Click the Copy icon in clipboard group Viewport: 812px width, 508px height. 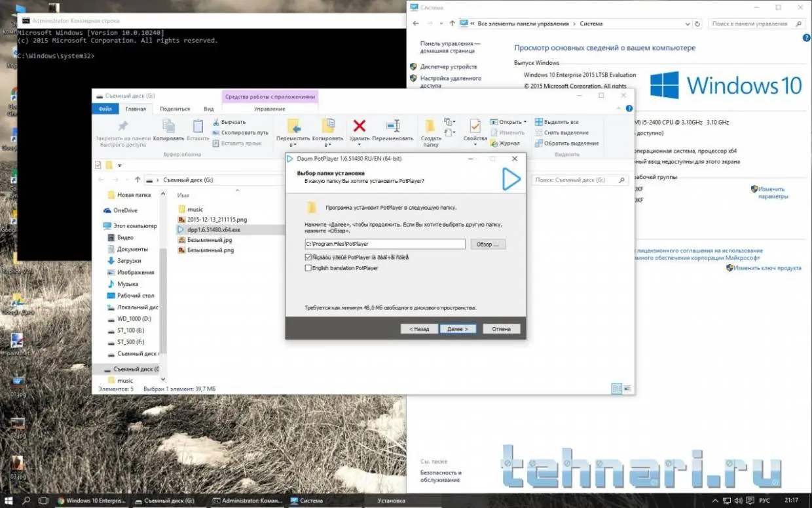(x=168, y=126)
